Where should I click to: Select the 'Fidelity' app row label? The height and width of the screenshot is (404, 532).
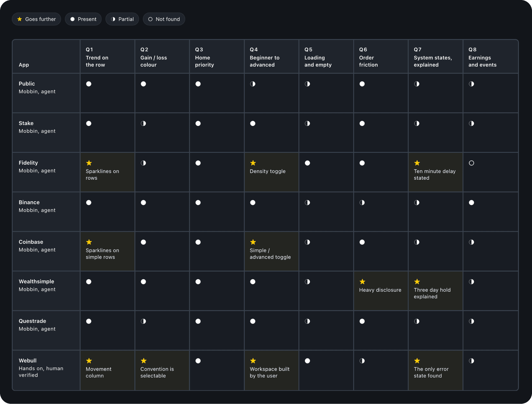28,163
